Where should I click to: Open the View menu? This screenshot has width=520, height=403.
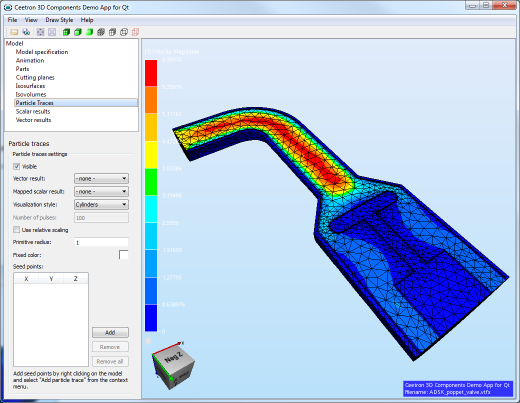(31, 20)
